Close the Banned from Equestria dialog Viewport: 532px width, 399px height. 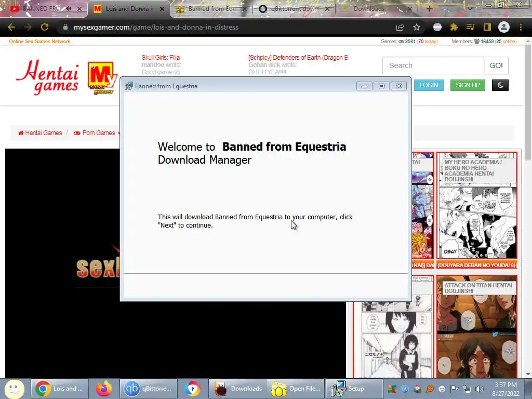[398, 86]
